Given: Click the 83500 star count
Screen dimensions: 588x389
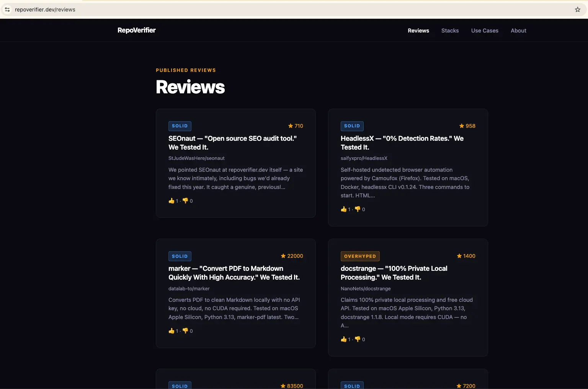Looking at the screenshot, I should (x=295, y=386).
